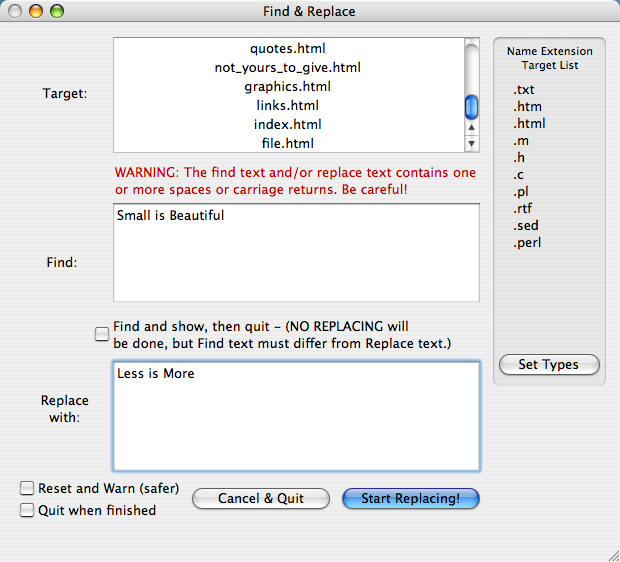Click the green zoom window button
Viewport: 620px width, 562px height.
56,12
